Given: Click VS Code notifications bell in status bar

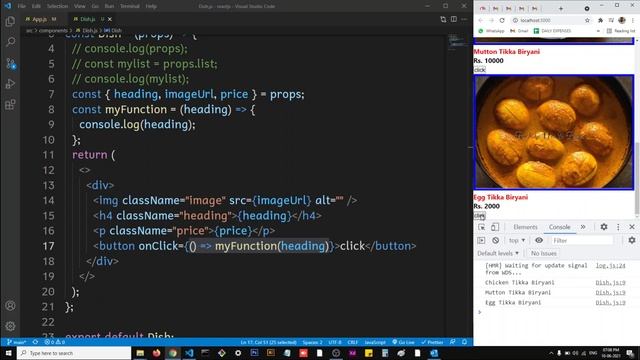Looking at the screenshot, I should pyautogui.click(x=464, y=342).
